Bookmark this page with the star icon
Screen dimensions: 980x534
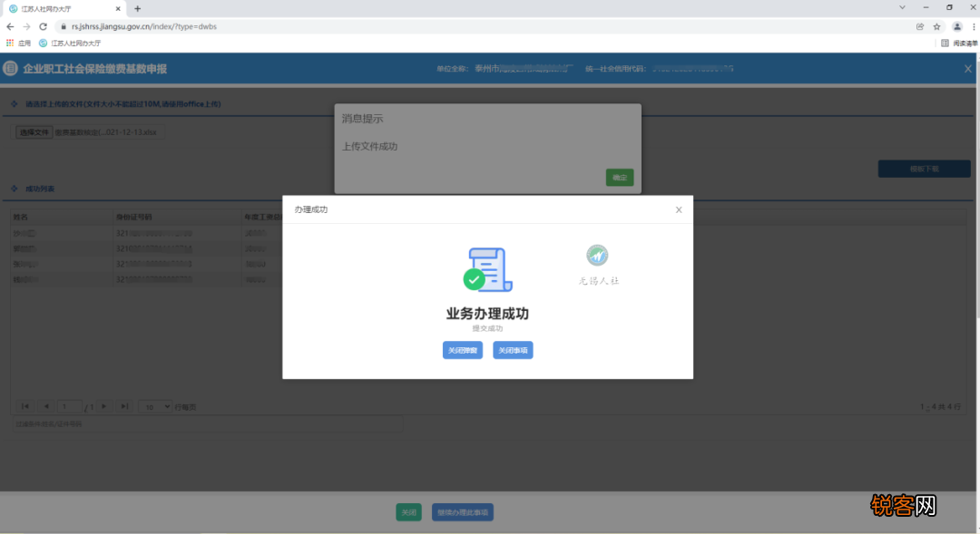[x=936, y=26]
